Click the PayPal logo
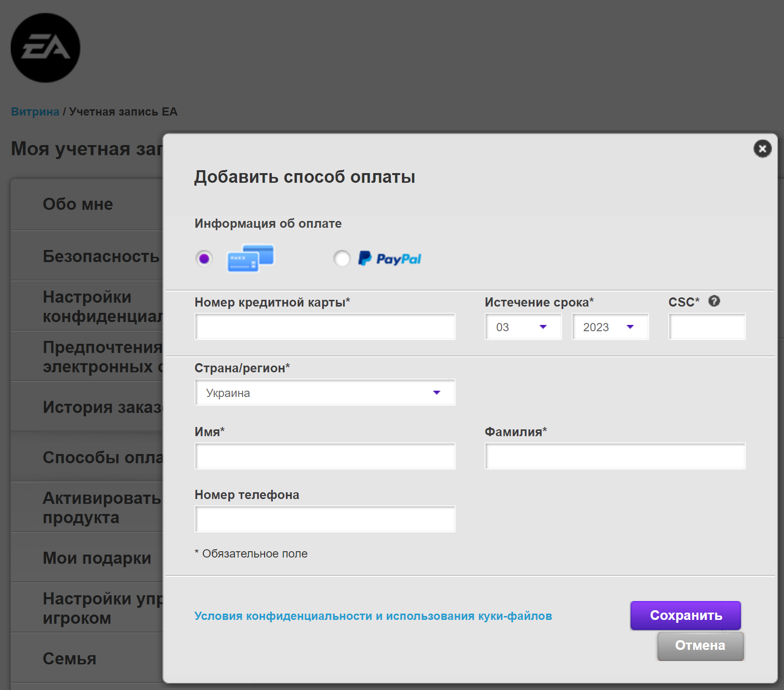This screenshot has width=784, height=690. [389, 259]
